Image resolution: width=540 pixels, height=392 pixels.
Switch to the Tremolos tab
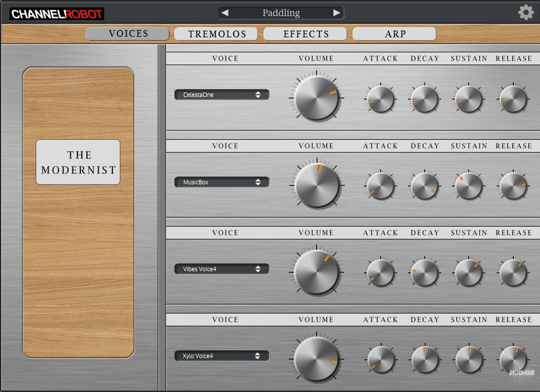point(216,34)
